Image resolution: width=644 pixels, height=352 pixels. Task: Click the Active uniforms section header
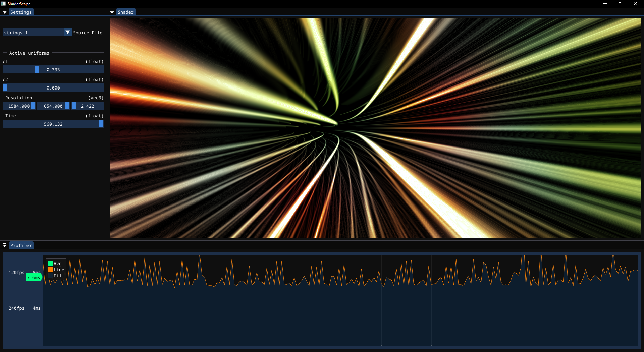point(29,53)
